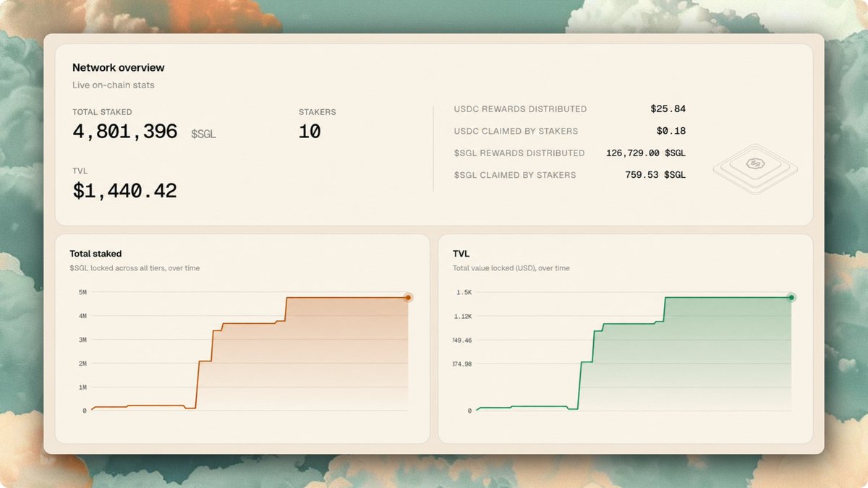Click the 4,801,396 total staked value
The width and height of the screenshot is (868, 488).
click(x=125, y=132)
